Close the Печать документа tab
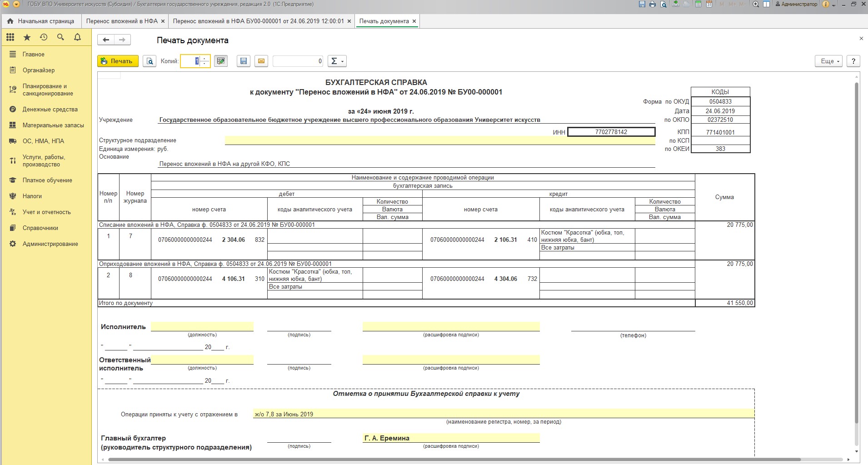The width and height of the screenshot is (868, 465). coord(414,21)
